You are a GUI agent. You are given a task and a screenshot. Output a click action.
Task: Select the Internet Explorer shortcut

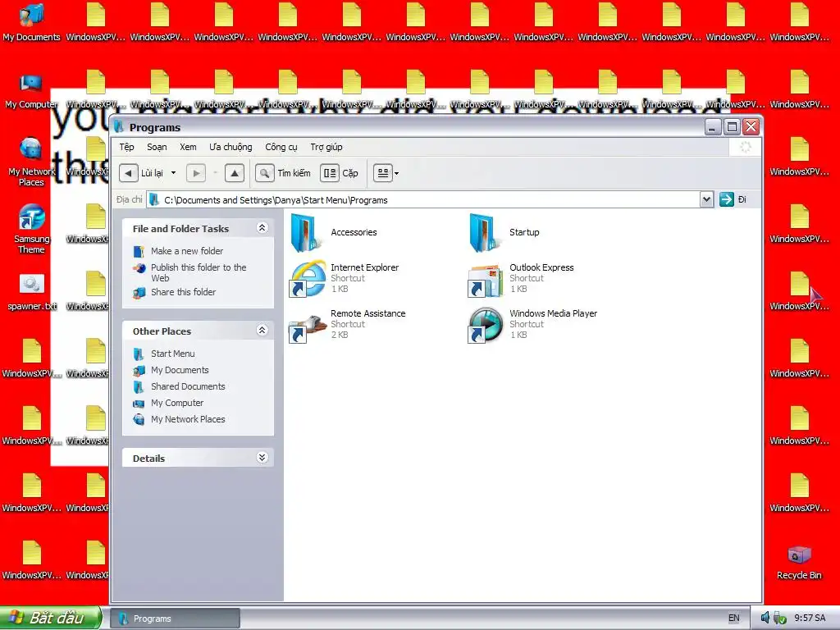[344, 278]
